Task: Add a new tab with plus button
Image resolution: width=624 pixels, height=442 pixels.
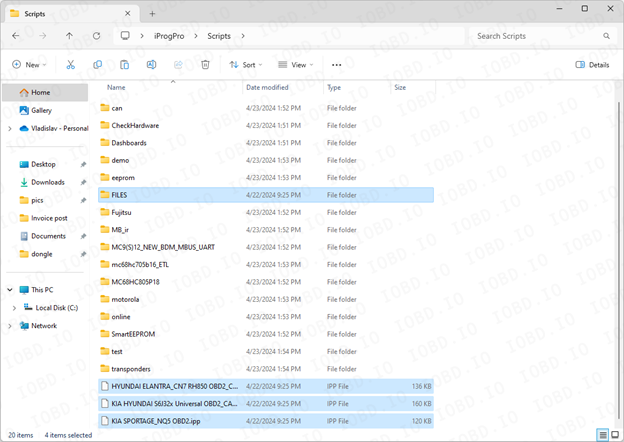Action: (x=152, y=14)
